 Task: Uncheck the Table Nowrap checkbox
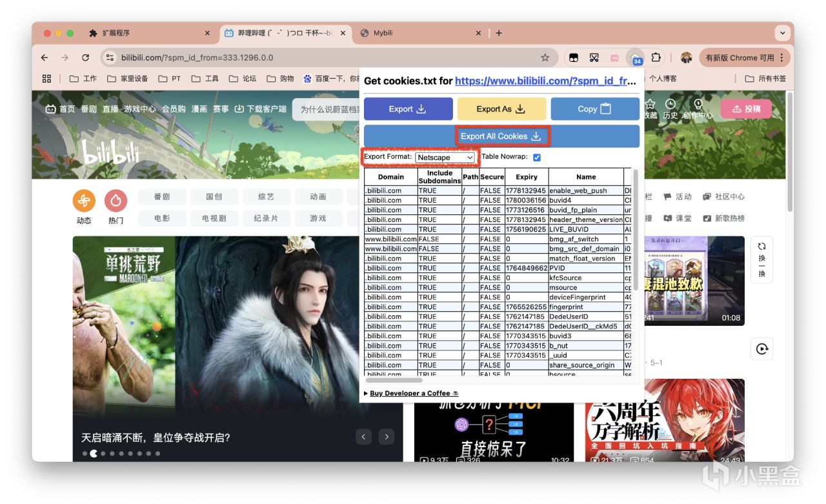point(538,157)
